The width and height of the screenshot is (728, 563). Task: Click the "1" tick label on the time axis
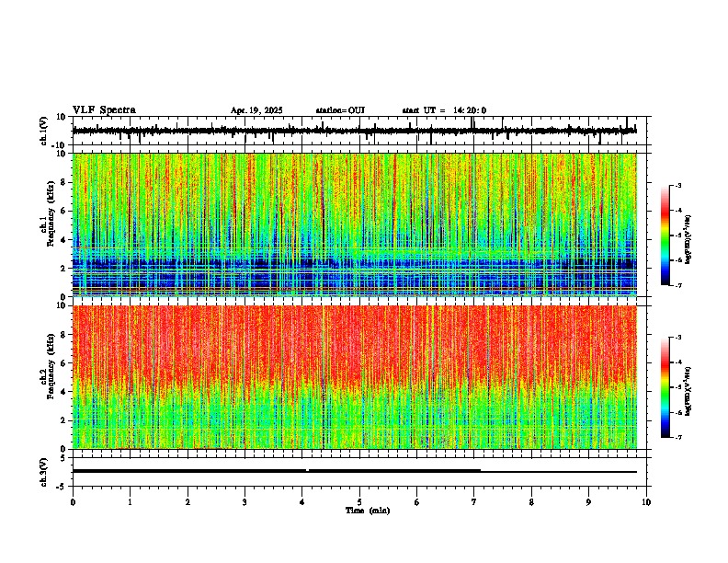tap(130, 502)
